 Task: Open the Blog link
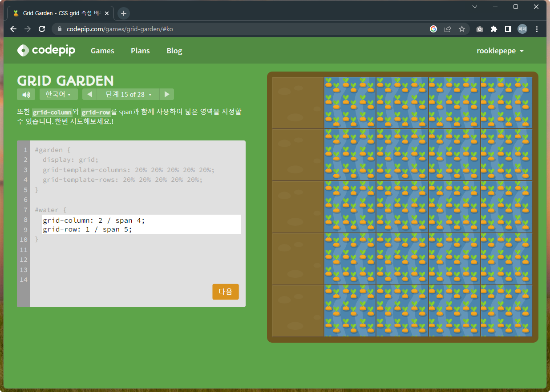click(x=174, y=51)
